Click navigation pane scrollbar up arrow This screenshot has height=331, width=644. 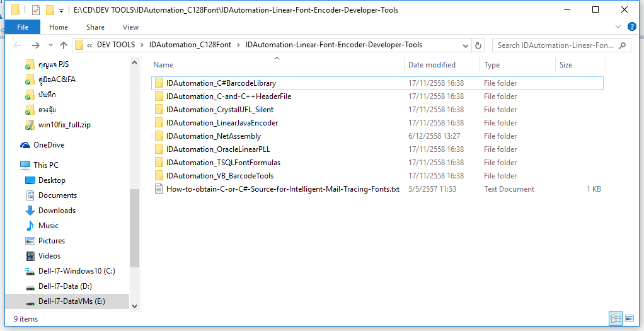[x=134, y=62]
